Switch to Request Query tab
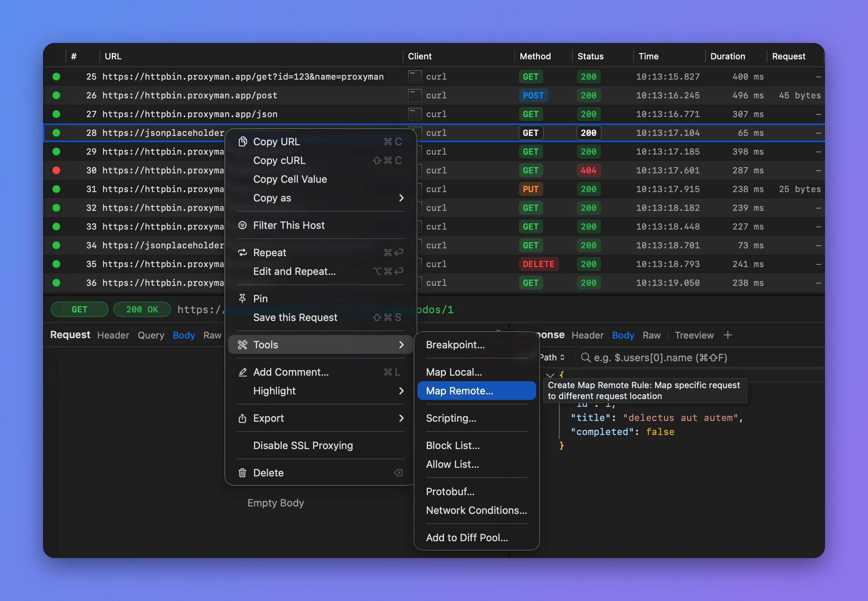This screenshot has height=601, width=868. click(151, 335)
